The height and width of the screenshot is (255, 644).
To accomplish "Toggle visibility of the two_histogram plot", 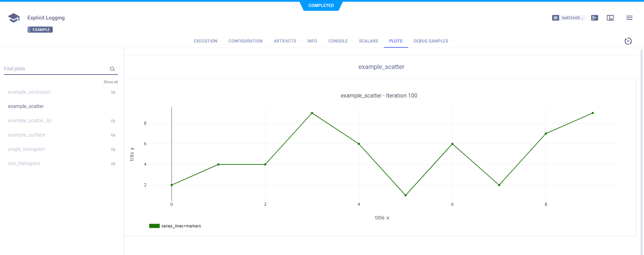I will [113, 164].
